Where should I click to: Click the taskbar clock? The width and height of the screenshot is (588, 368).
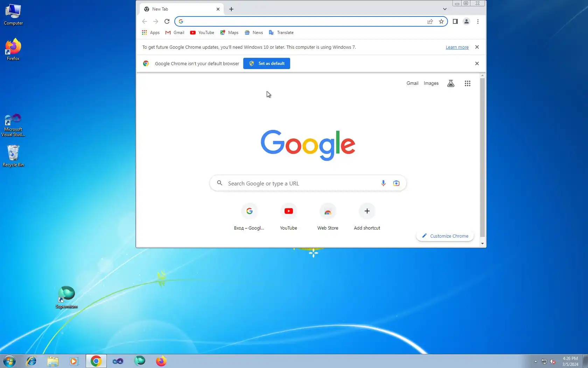coord(570,361)
